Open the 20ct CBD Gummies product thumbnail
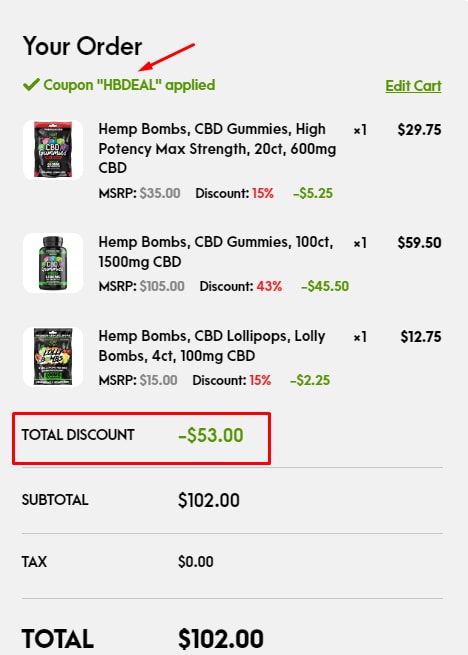 coord(53,150)
